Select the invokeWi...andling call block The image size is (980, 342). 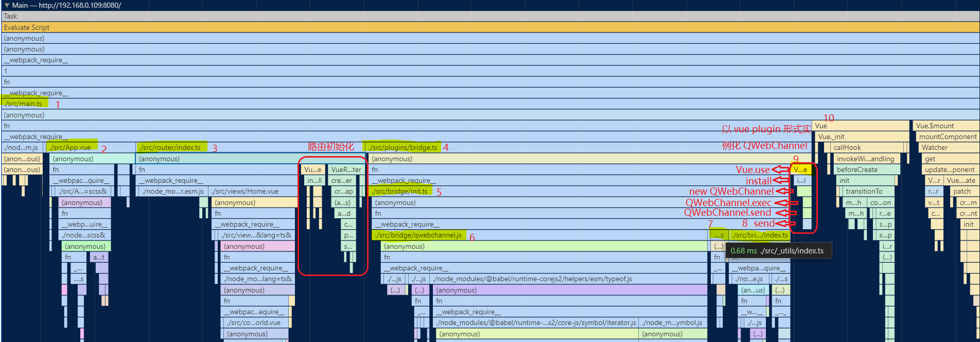point(866,159)
